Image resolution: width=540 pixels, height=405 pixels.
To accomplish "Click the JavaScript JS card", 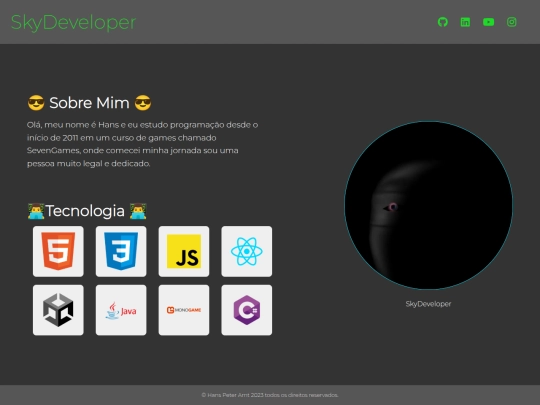I will 184,251.
